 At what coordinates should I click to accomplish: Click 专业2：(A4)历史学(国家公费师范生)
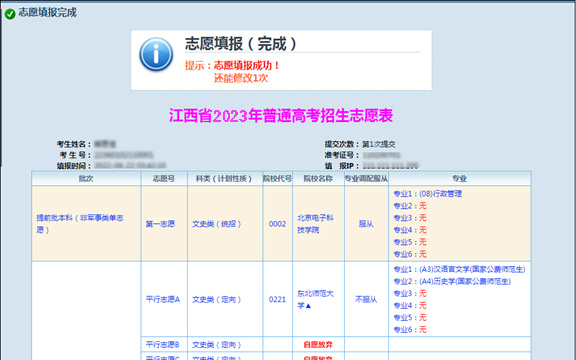point(452,281)
